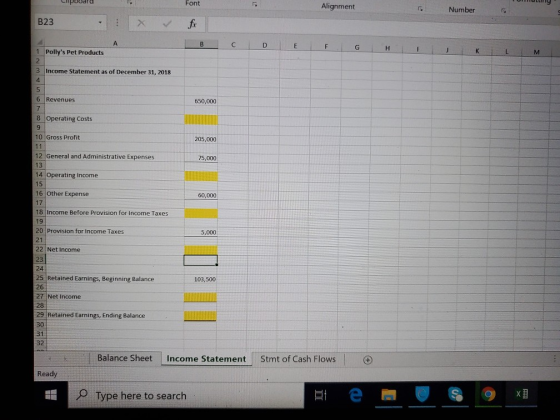
Task: Select the Revenues value 650,000
Action: coord(201,101)
